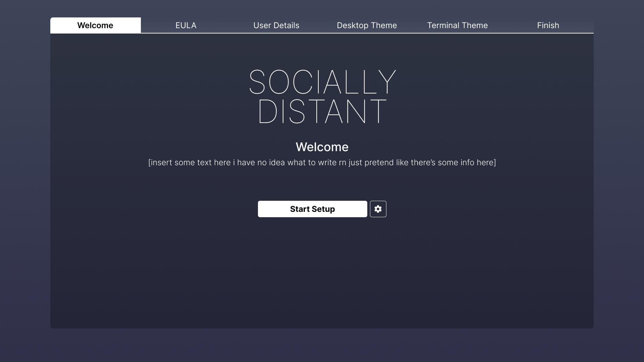Open the Terminal Theme tab
This screenshot has width=644, height=362.
[x=458, y=25]
